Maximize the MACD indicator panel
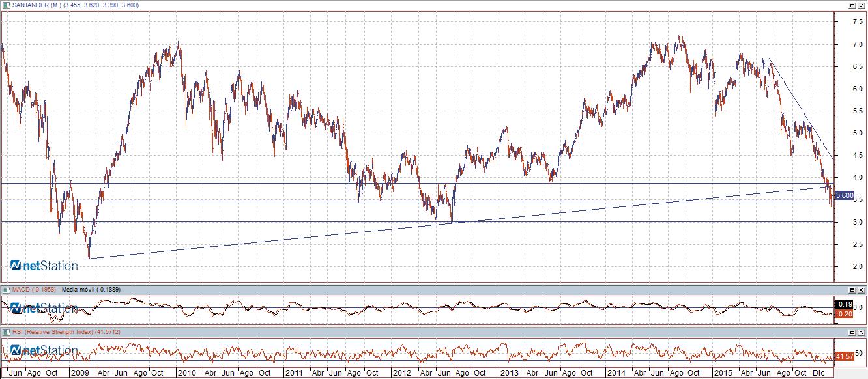This screenshot has width=868, height=379. coord(852,289)
